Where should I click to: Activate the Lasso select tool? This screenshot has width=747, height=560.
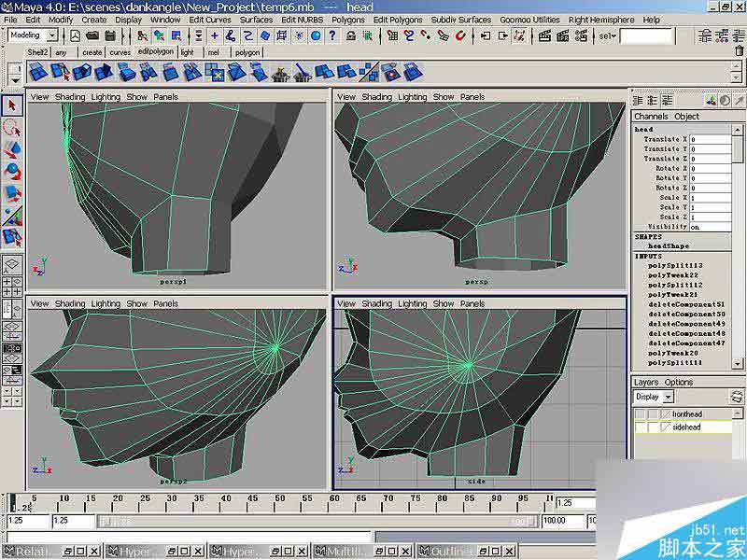(12, 128)
